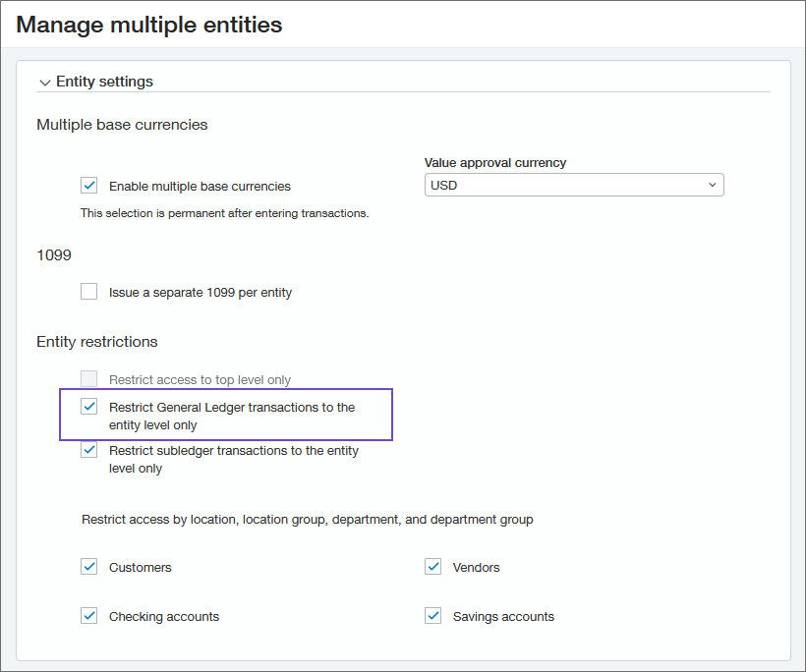The width and height of the screenshot is (806, 672).
Task: Toggle restrict subledger transactions to entity level
Action: pos(88,450)
